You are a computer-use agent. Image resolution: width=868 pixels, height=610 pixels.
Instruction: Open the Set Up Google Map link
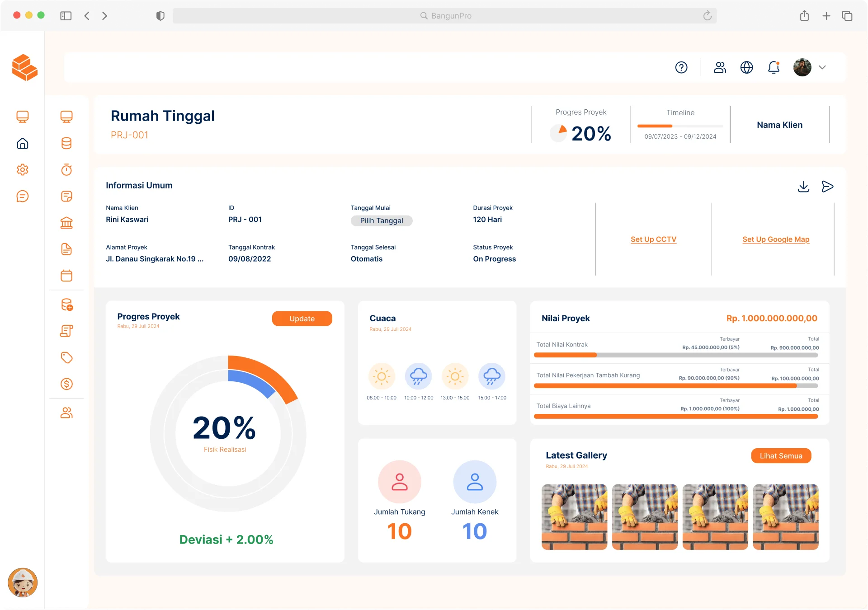coord(776,239)
